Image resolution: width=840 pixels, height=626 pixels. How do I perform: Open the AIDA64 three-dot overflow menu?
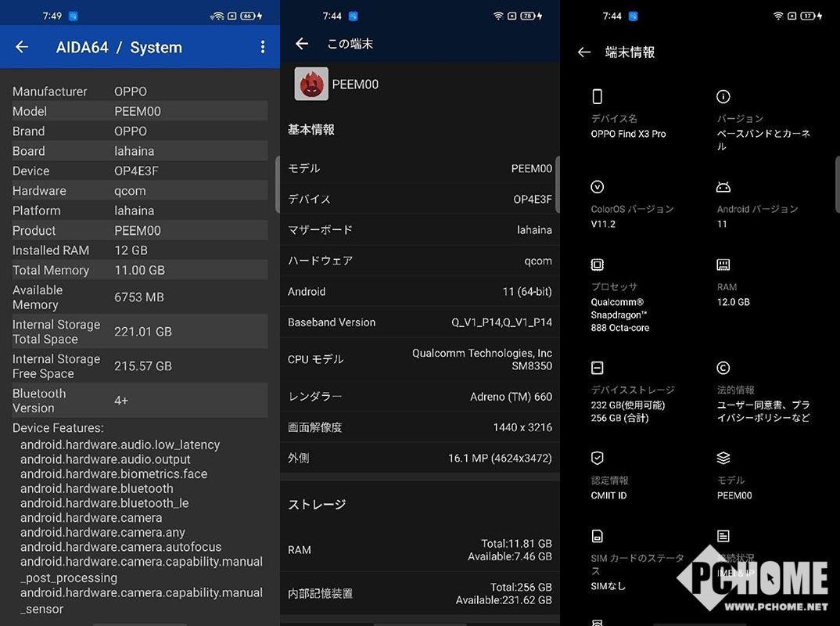pos(263,47)
